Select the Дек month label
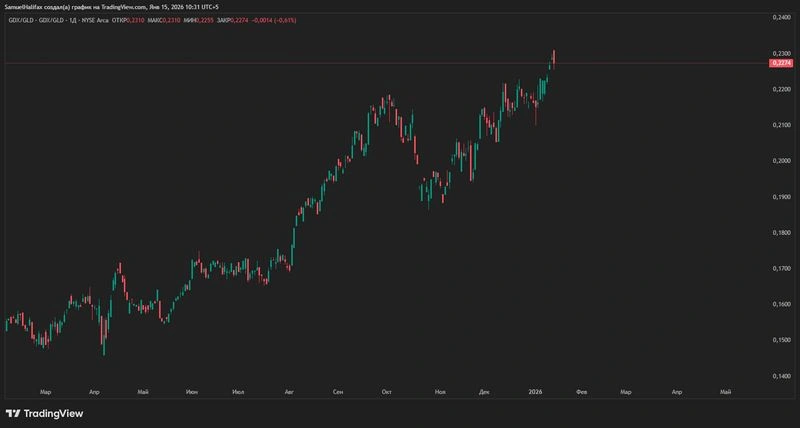Screen dimensions: 800x428 coord(484,392)
